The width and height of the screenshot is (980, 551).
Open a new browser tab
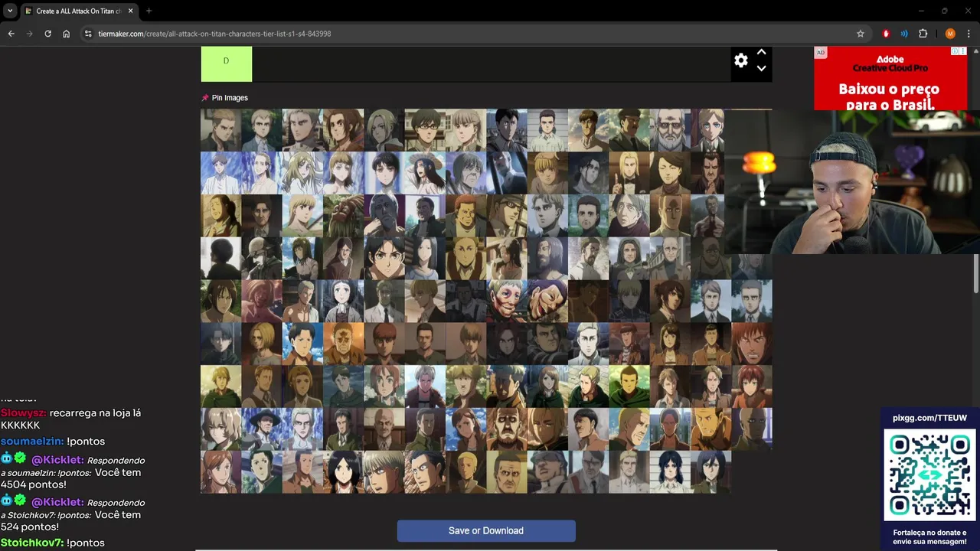149,11
